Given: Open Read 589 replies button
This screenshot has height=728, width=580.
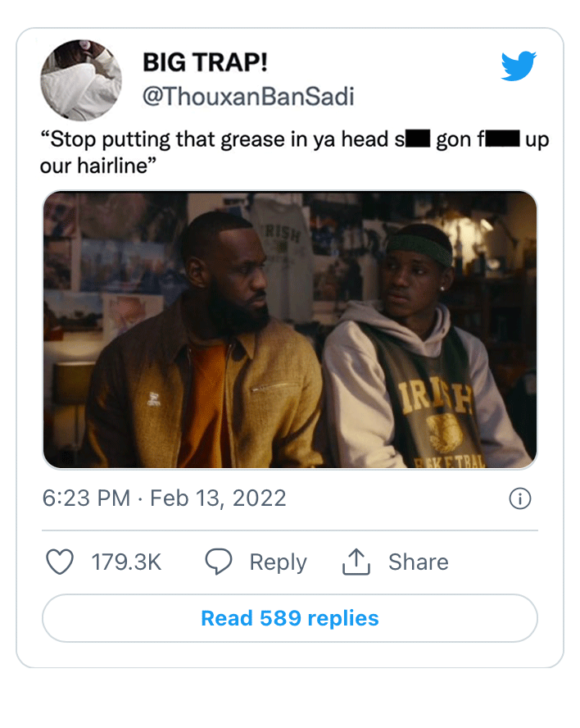Looking at the screenshot, I should point(290,618).
